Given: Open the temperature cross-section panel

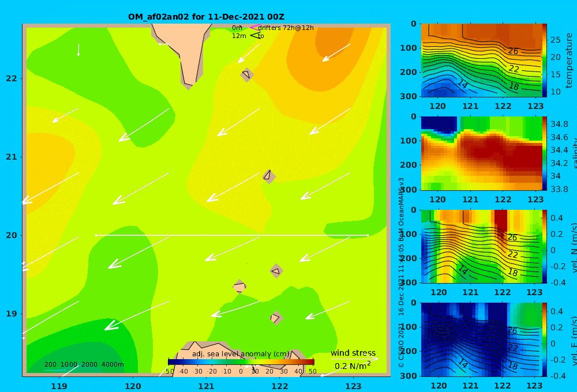Looking at the screenshot, I should point(482,61).
